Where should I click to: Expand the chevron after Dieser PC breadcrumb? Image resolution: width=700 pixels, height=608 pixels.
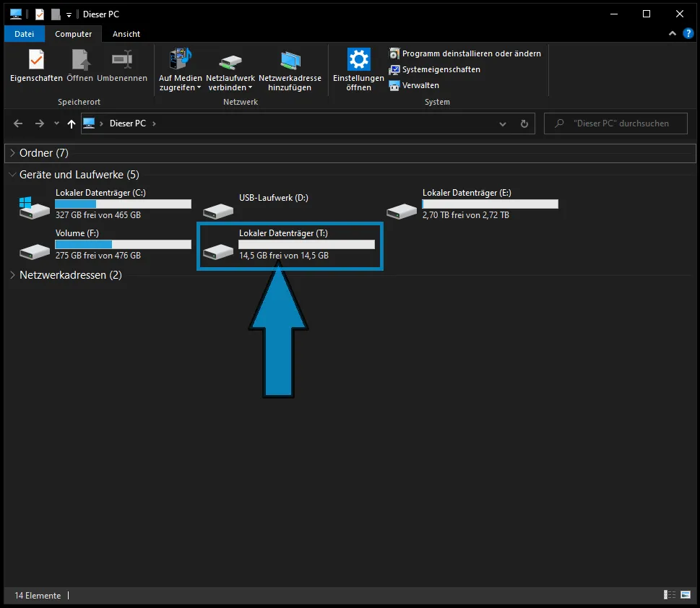click(x=154, y=123)
